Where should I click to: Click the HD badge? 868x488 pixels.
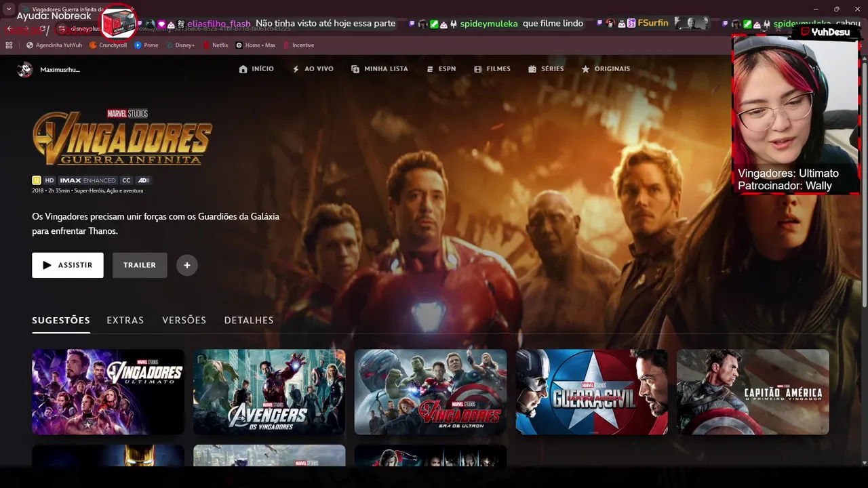click(50, 180)
